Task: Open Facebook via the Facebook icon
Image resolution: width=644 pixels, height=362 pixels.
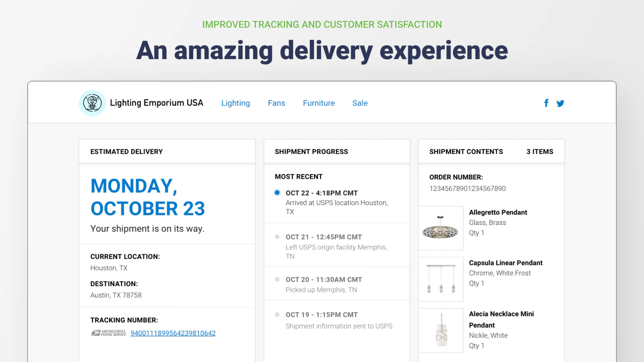Action: pyautogui.click(x=547, y=103)
